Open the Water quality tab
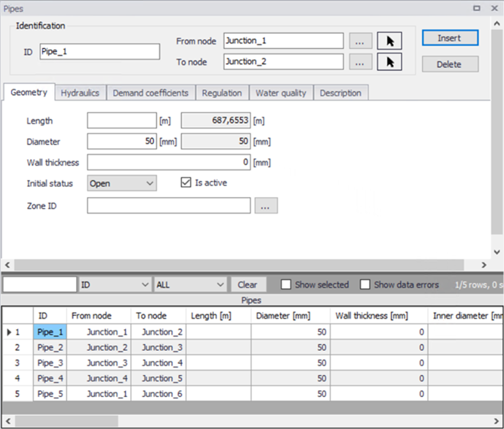The width and height of the screenshot is (504, 429). pos(281,93)
